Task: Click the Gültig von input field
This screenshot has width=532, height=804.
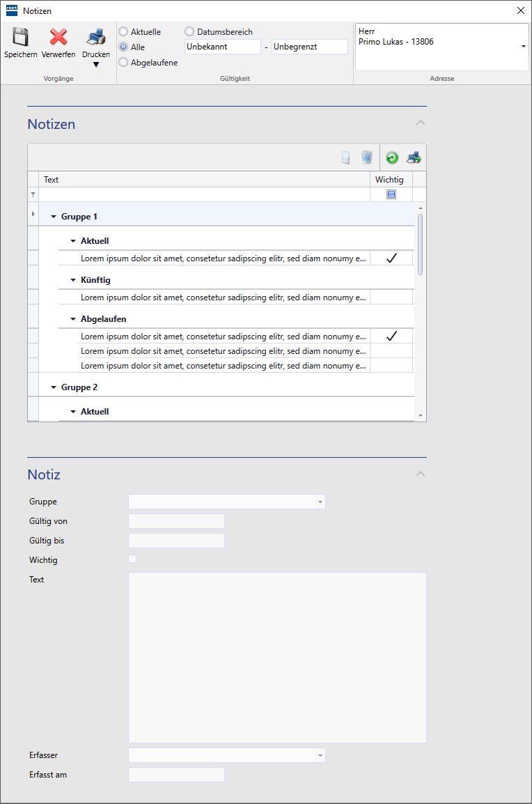Action: (176, 521)
